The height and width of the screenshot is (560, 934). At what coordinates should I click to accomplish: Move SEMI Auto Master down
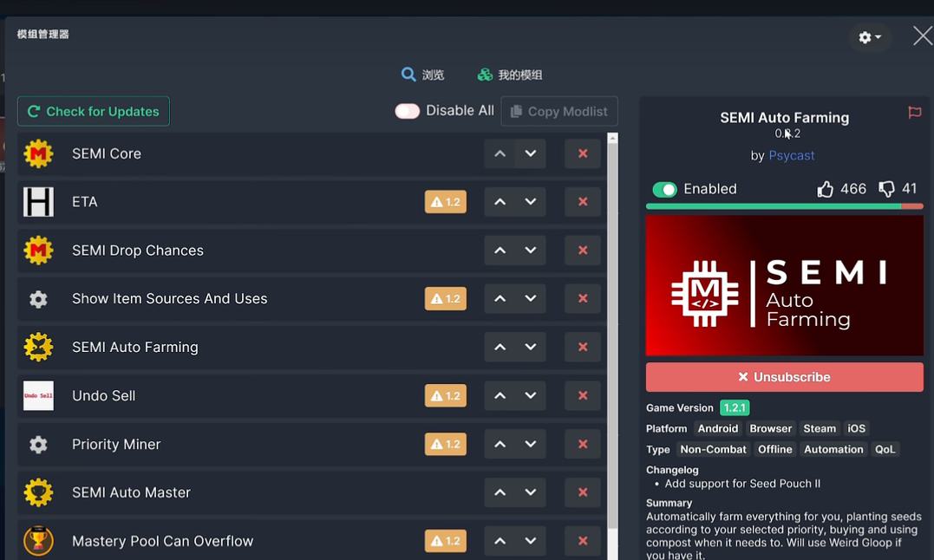531,492
